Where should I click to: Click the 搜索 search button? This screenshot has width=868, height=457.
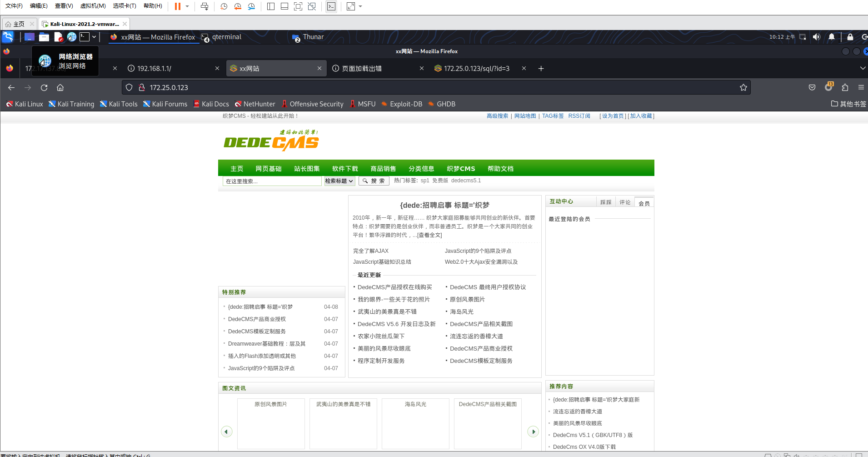tap(374, 181)
